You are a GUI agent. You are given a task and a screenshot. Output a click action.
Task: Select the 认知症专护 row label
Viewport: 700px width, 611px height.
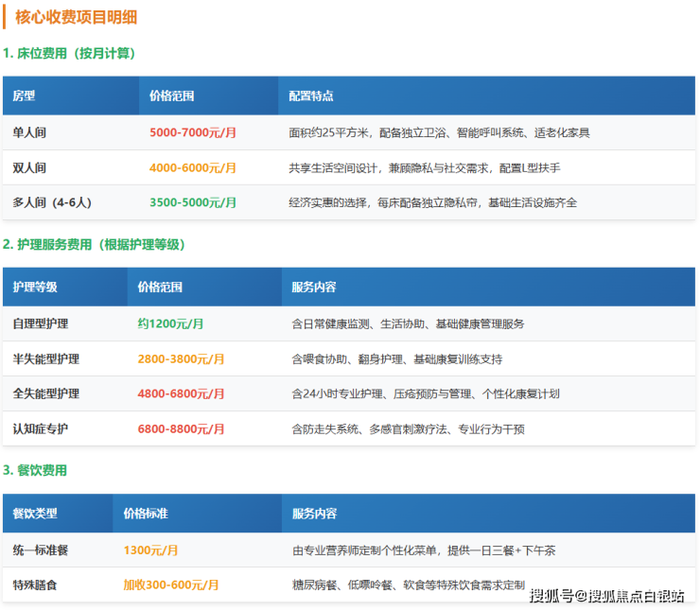pyautogui.click(x=41, y=428)
